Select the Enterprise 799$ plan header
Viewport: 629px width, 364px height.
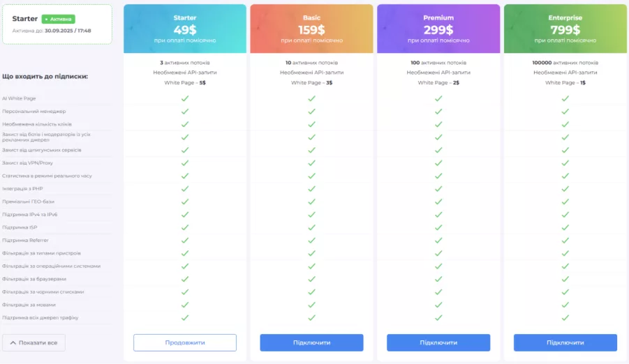click(565, 29)
